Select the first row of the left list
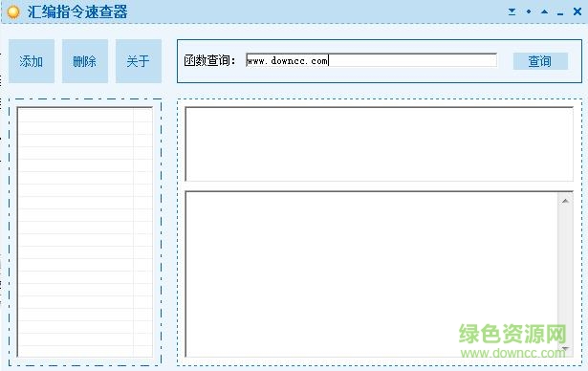The height and width of the screenshot is (371, 588). tap(85, 116)
